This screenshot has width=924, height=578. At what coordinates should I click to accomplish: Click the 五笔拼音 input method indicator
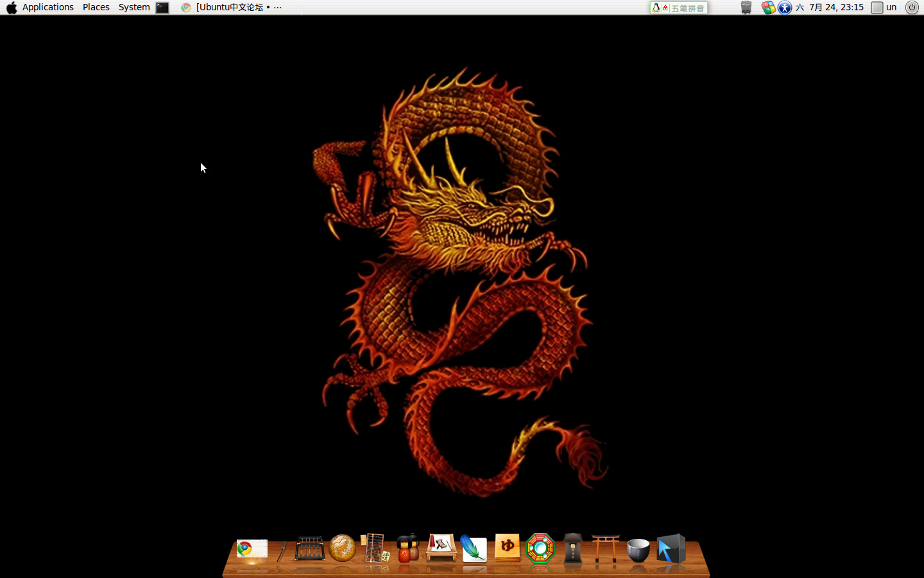[688, 8]
